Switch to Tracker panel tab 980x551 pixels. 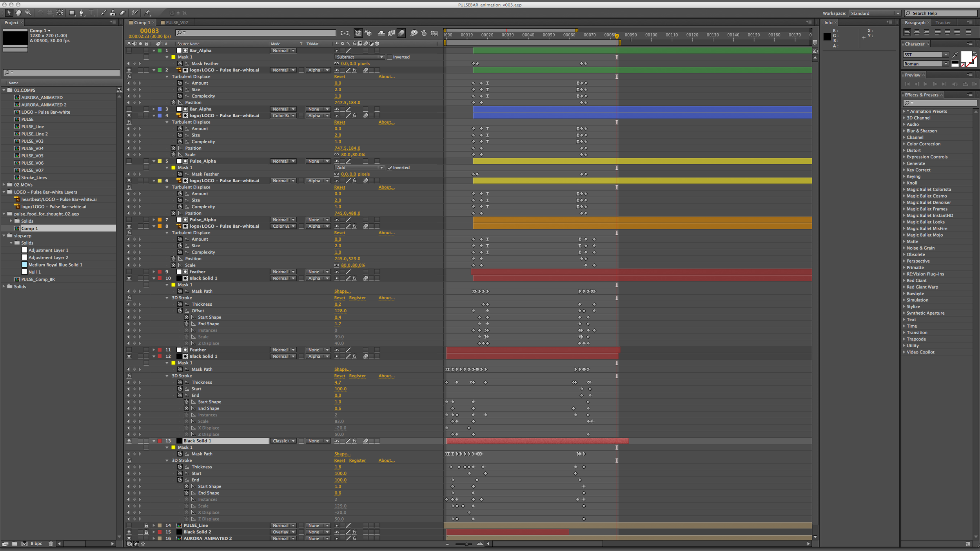[943, 23]
